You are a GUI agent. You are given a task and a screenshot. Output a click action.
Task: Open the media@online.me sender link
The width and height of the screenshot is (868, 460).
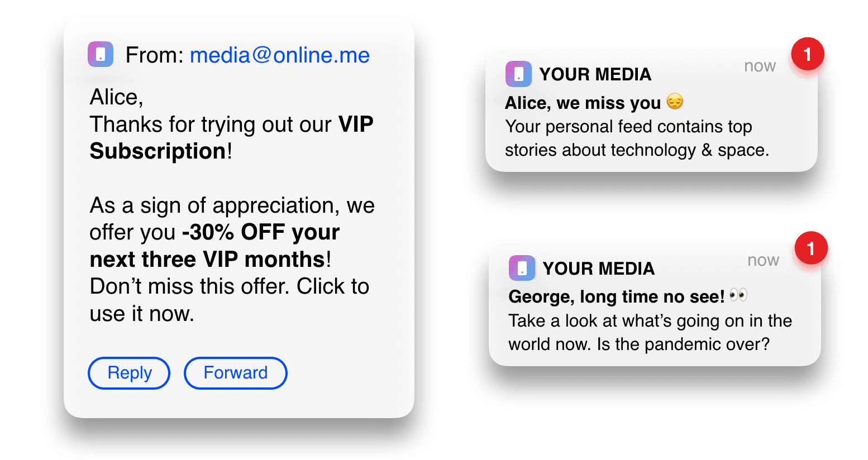(x=279, y=55)
